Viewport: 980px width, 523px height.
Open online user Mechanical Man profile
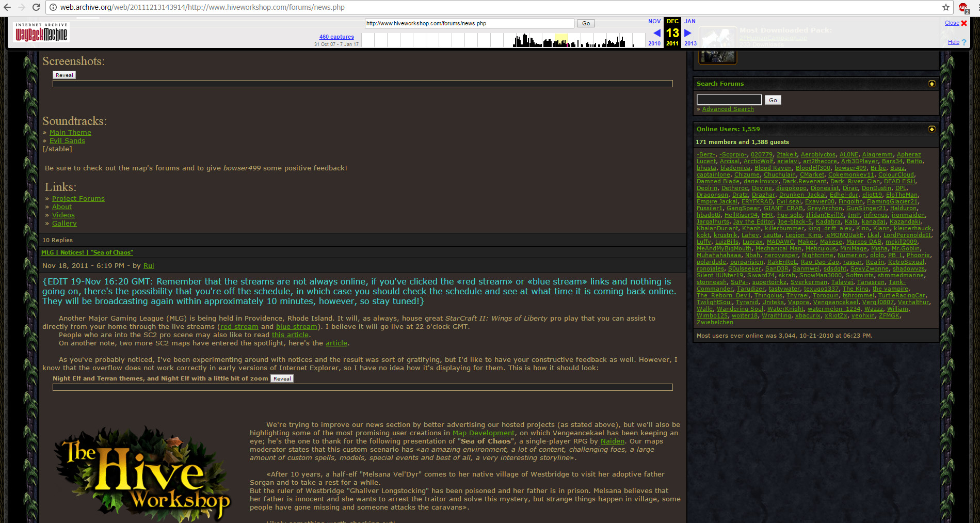tap(779, 249)
